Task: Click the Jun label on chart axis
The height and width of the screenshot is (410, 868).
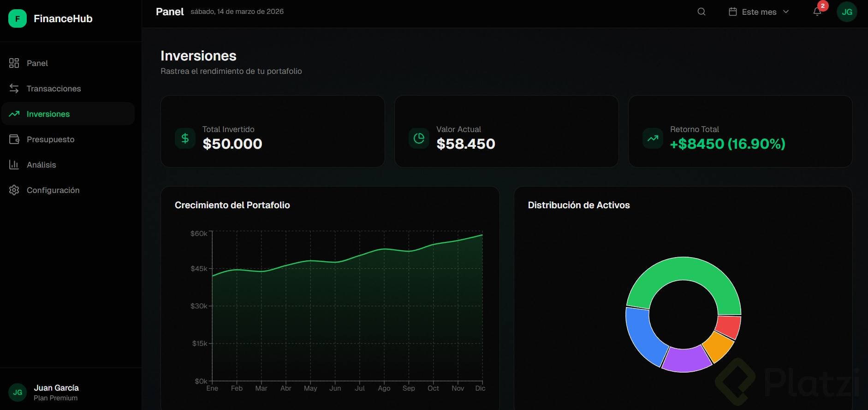Action: point(335,388)
